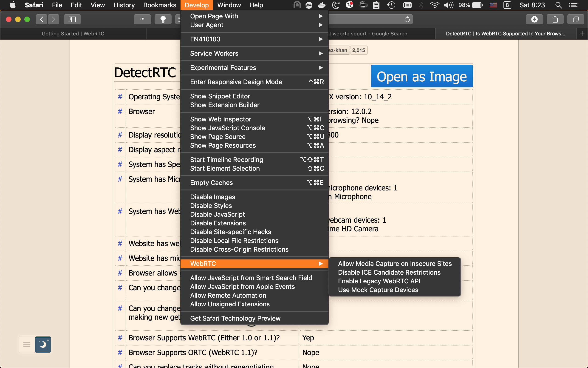
Task: Expand the highlighted WebRTC submenu
Action: tap(254, 264)
